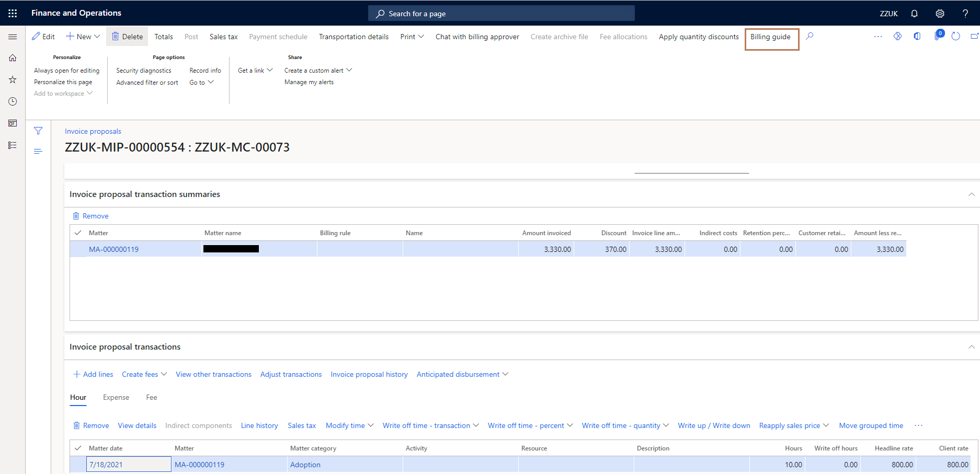Open Create fees dropdown

coord(144,374)
